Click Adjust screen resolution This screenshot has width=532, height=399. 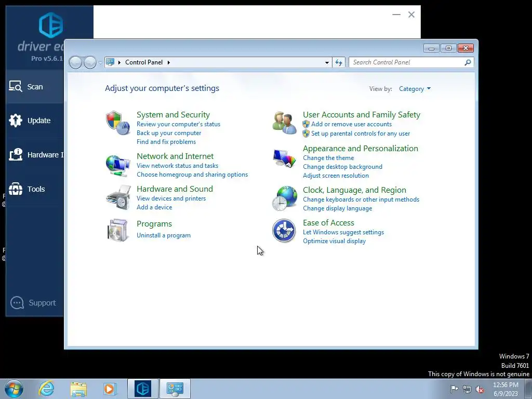pos(336,176)
